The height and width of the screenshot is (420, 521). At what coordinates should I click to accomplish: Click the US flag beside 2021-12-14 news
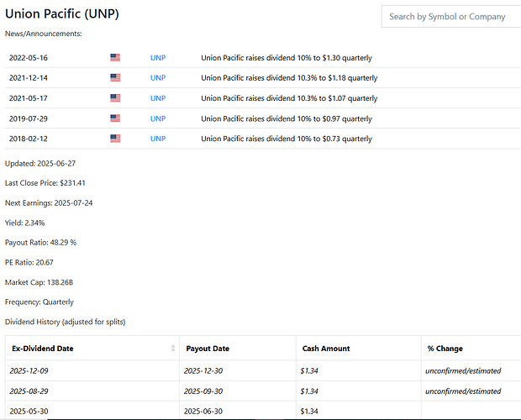(115, 78)
